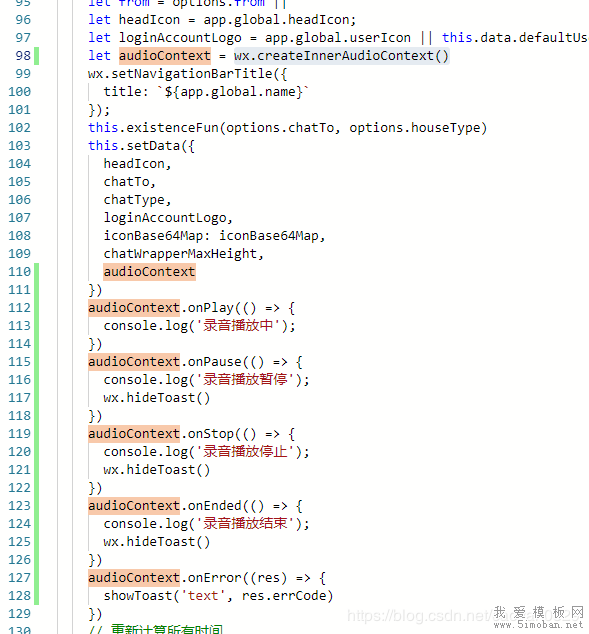Click the blog.csdn.net watermark link

click(x=420, y=616)
